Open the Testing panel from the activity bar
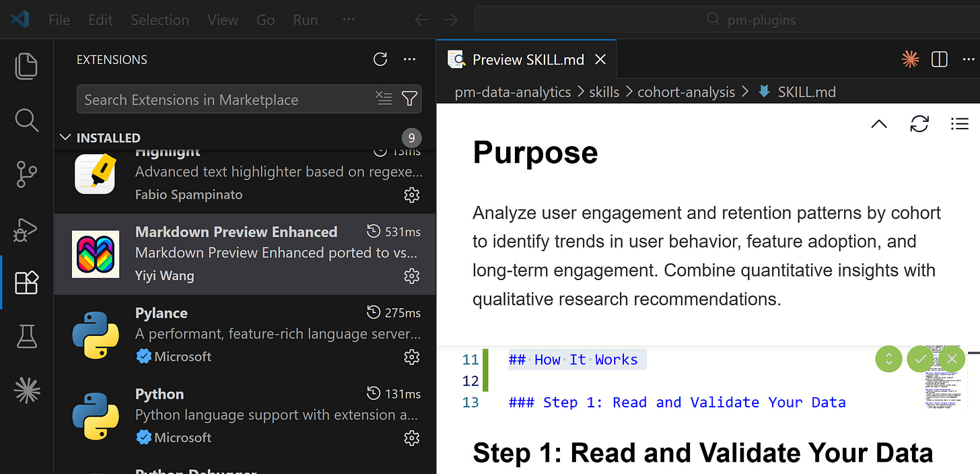This screenshot has width=980, height=474. (26, 336)
